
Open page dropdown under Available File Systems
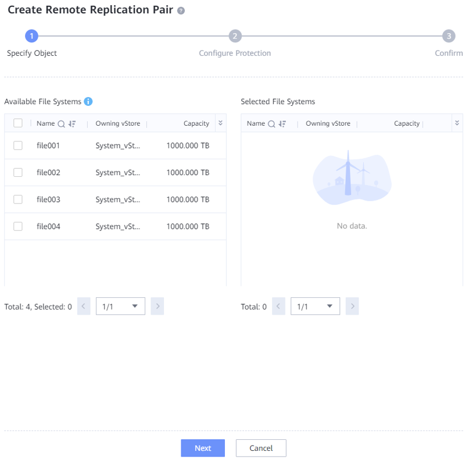coord(120,306)
